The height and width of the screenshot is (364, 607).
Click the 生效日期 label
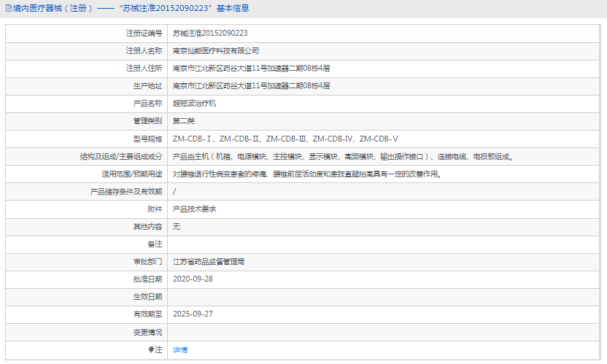coord(147,297)
